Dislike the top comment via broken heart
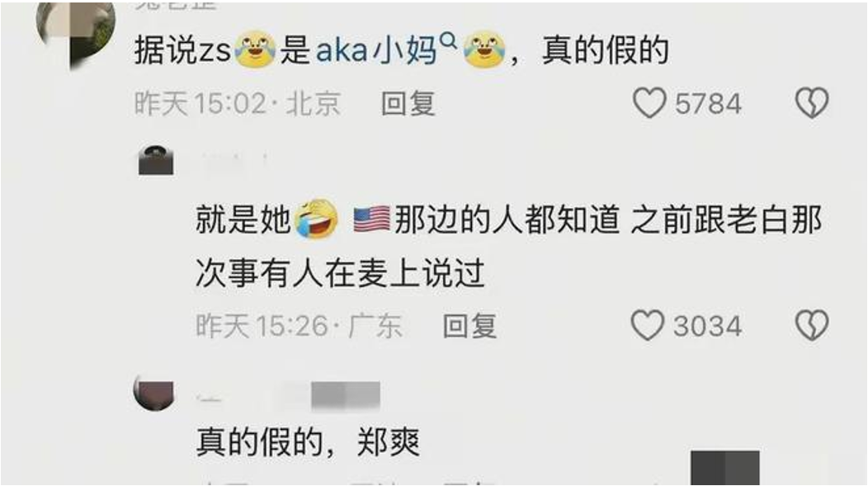This screenshot has width=868, height=486. pos(812,103)
